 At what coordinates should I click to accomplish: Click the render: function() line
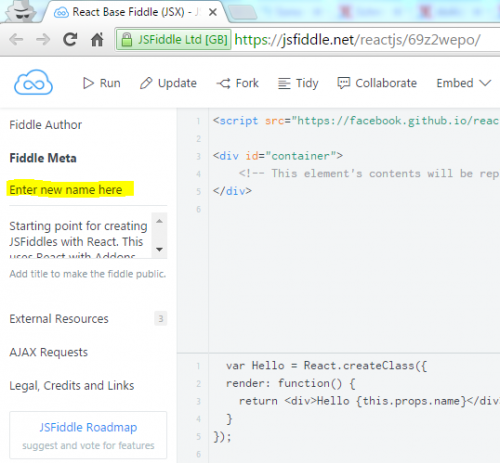pyautogui.click(x=291, y=383)
